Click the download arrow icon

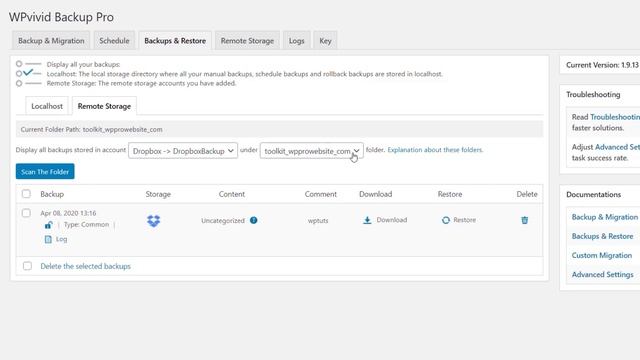coord(367,220)
